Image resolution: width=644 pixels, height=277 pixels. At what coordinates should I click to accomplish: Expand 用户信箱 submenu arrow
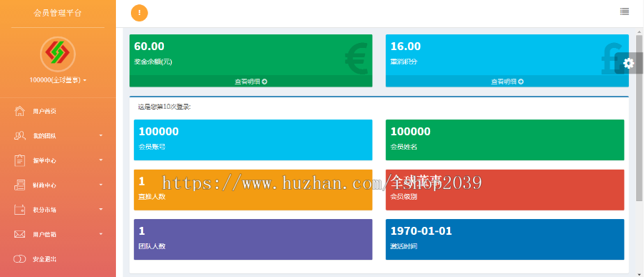[101, 234]
